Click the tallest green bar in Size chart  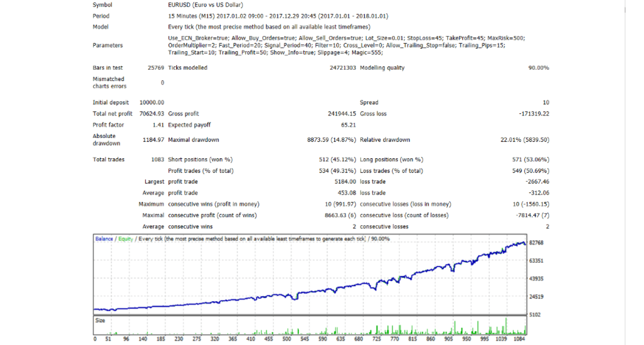[506, 326]
